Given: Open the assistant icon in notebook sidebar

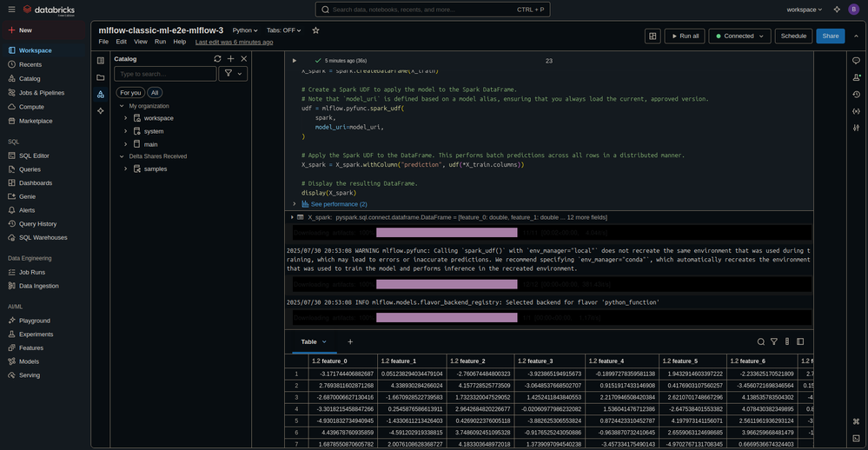Looking at the screenshot, I should (x=100, y=110).
